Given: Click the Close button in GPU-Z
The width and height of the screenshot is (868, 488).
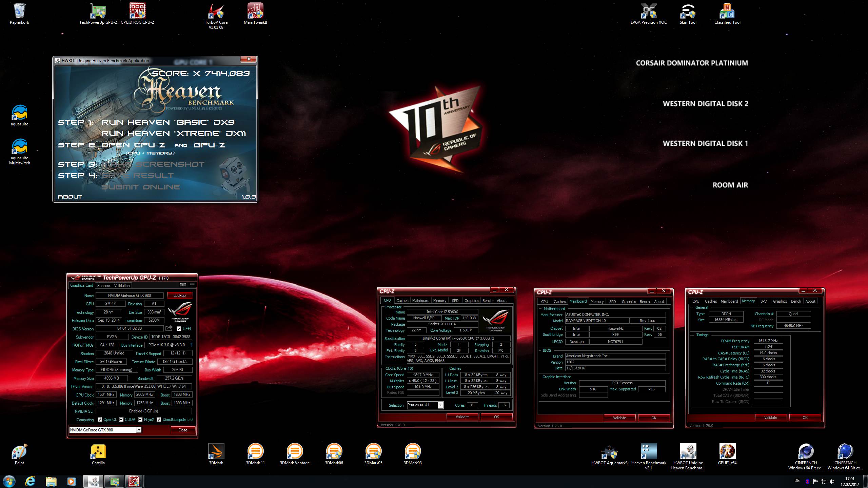Looking at the screenshot, I should [x=183, y=430].
